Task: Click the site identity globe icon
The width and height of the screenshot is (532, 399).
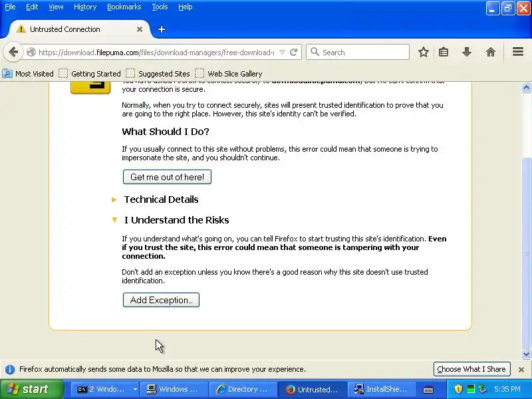Action: (31, 53)
